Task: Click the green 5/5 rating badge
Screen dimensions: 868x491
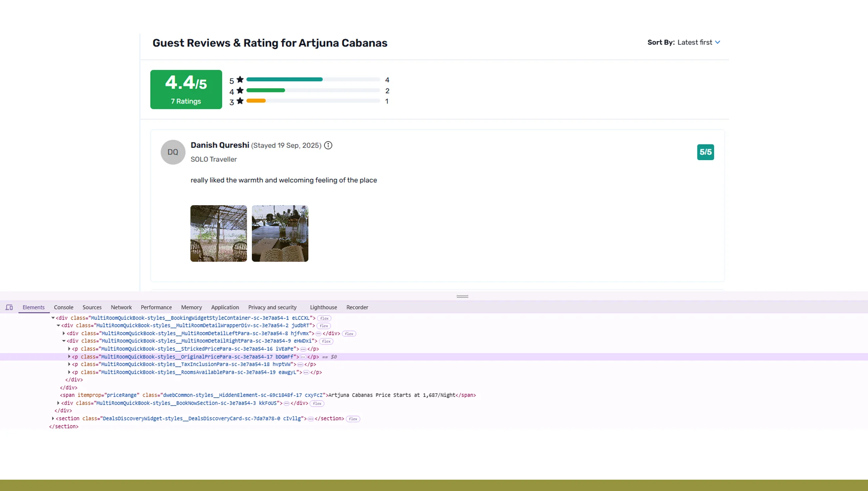Action: pos(705,152)
